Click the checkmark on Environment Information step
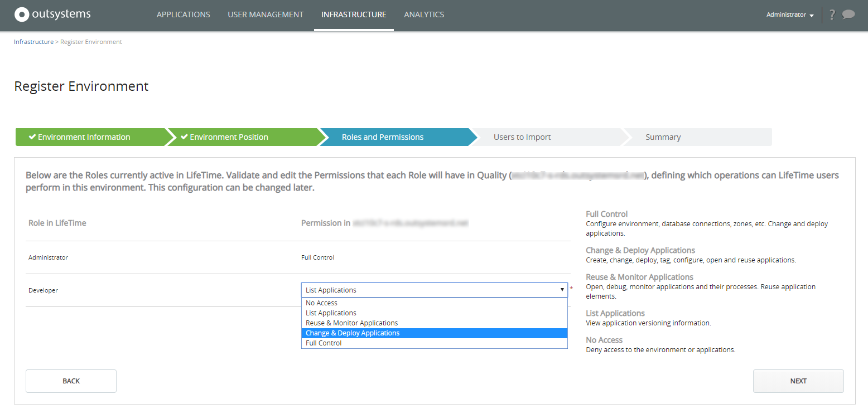Image resolution: width=868 pixels, height=419 pixels. (32, 137)
